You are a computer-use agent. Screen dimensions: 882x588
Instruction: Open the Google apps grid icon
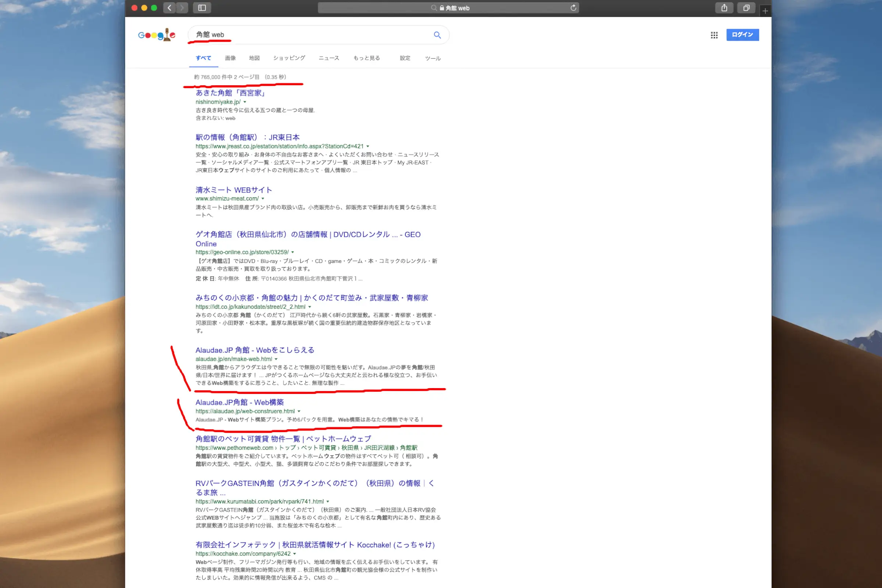click(714, 35)
